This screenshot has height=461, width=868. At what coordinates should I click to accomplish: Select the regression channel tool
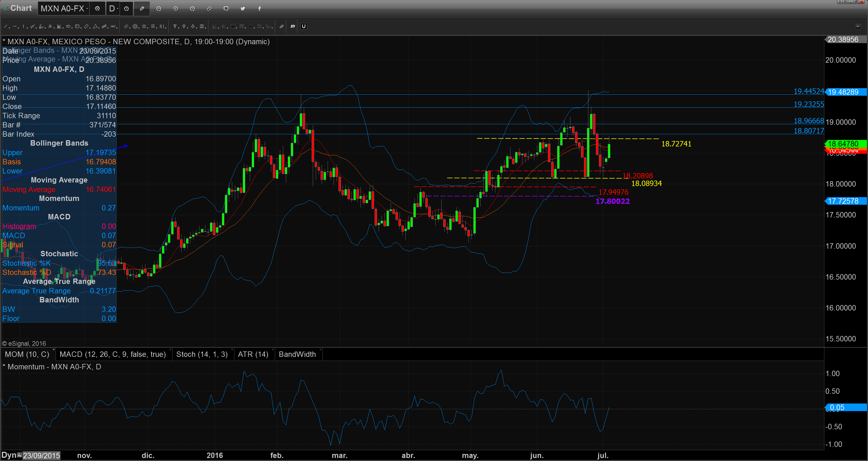click(104, 26)
